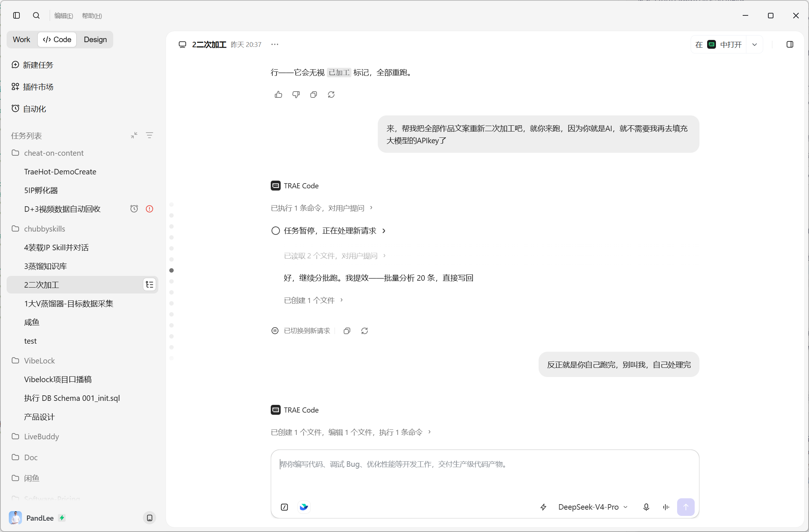The image size is (809, 532).
Task: Expand the LiveBuddy folder
Action: [x=82, y=436]
